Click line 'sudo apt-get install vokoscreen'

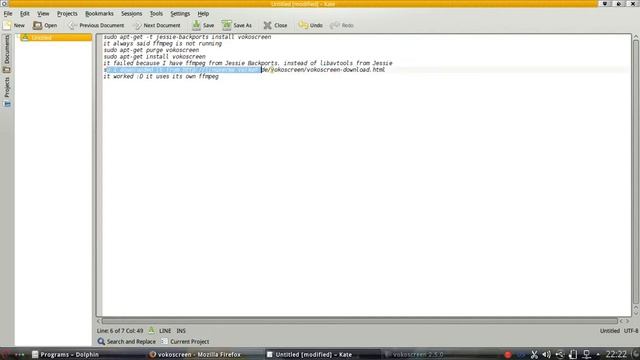(x=154, y=57)
